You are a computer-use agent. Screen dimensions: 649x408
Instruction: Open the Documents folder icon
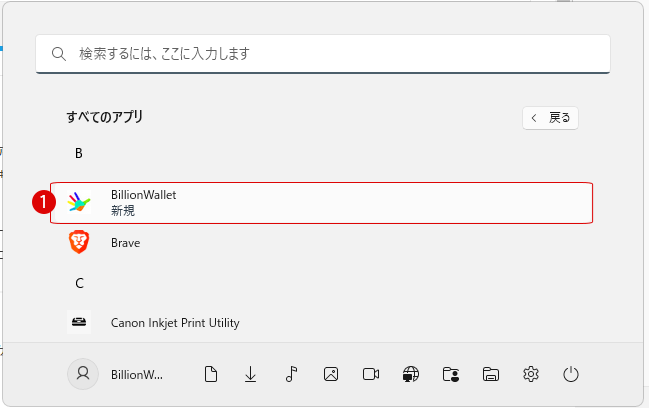[211, 374]
